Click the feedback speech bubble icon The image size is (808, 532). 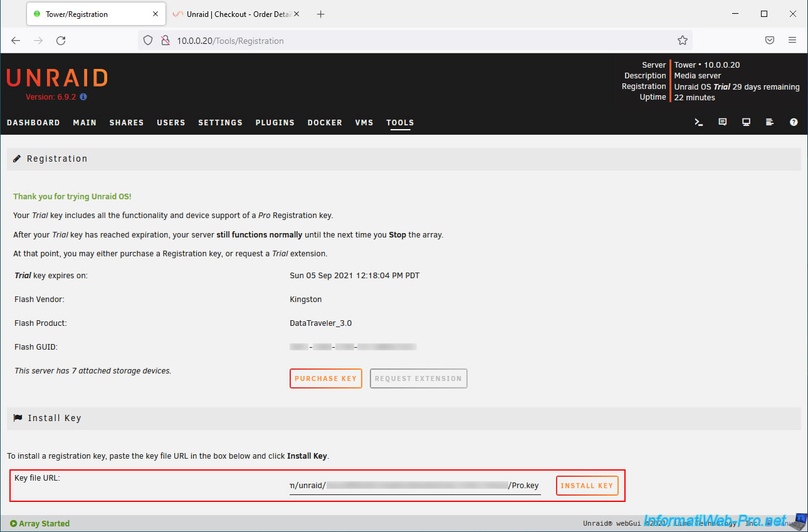(x=722, y=122)
